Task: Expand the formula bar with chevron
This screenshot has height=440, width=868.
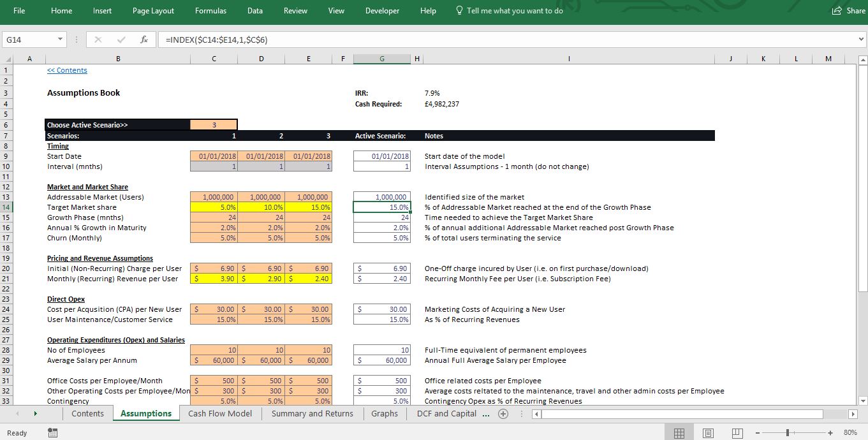Action: (x=861, y=40)
